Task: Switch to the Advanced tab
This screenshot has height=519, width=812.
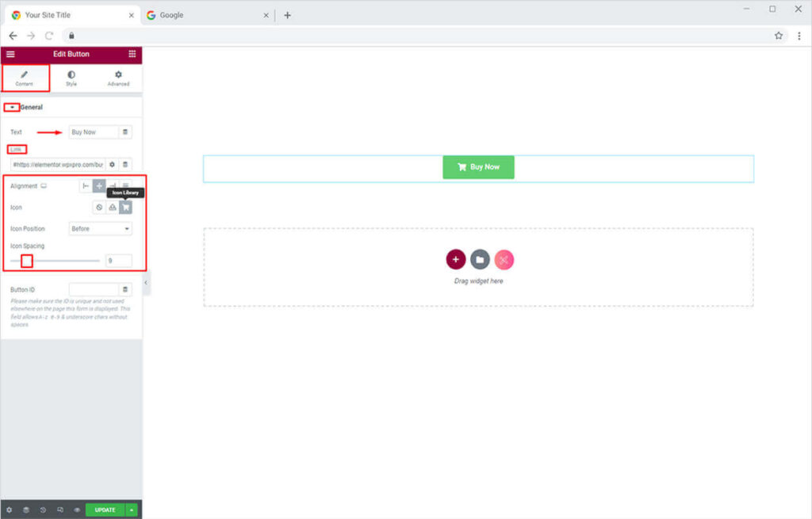Action: (x=118, y=78)
